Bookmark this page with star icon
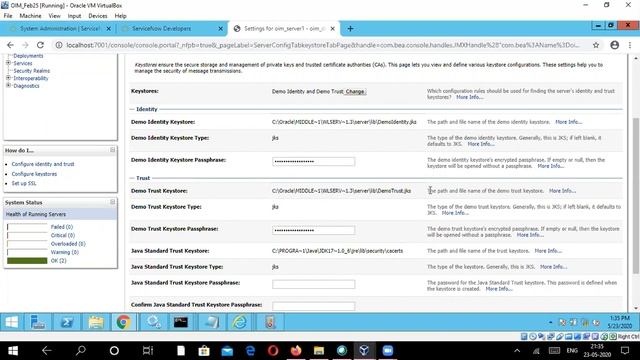640x360 pixels. [596, 45]
